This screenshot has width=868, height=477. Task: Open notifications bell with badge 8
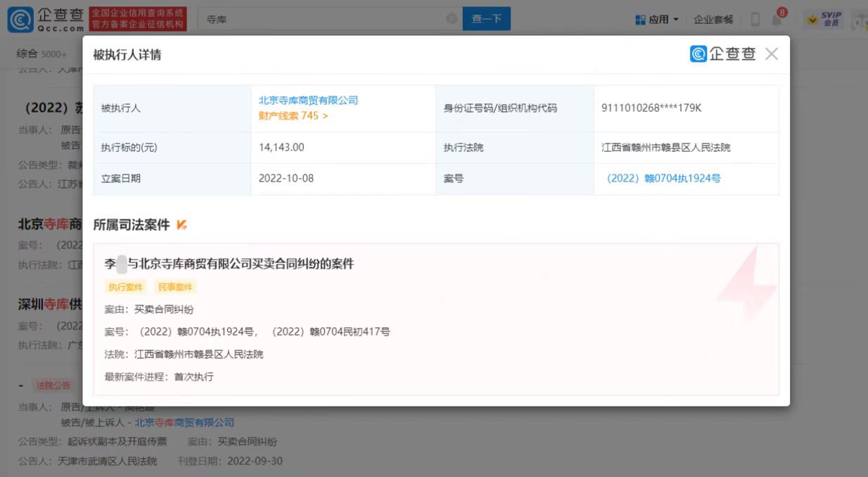pos(777,18)
